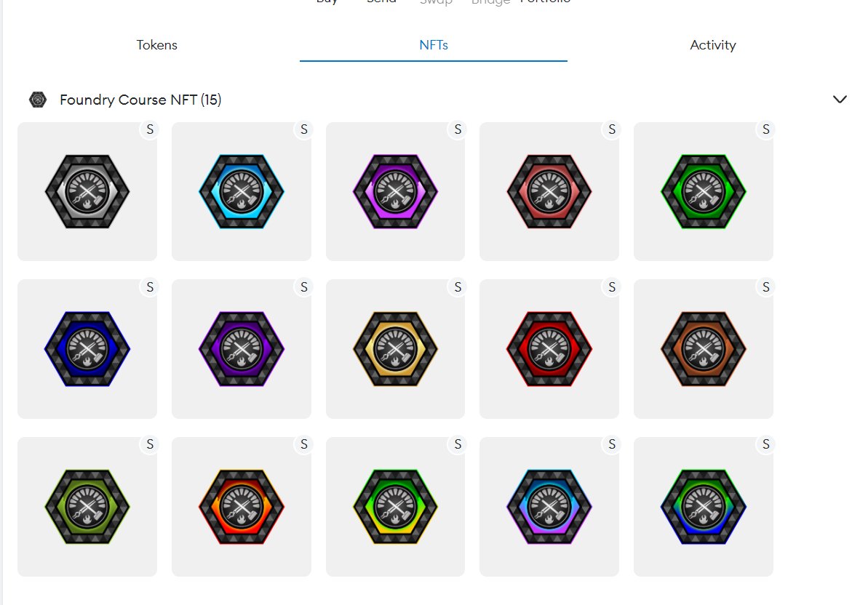Click the S badge on salmon pink NFT
This screenshot has height=605, width=868.
tap(612, 129)
